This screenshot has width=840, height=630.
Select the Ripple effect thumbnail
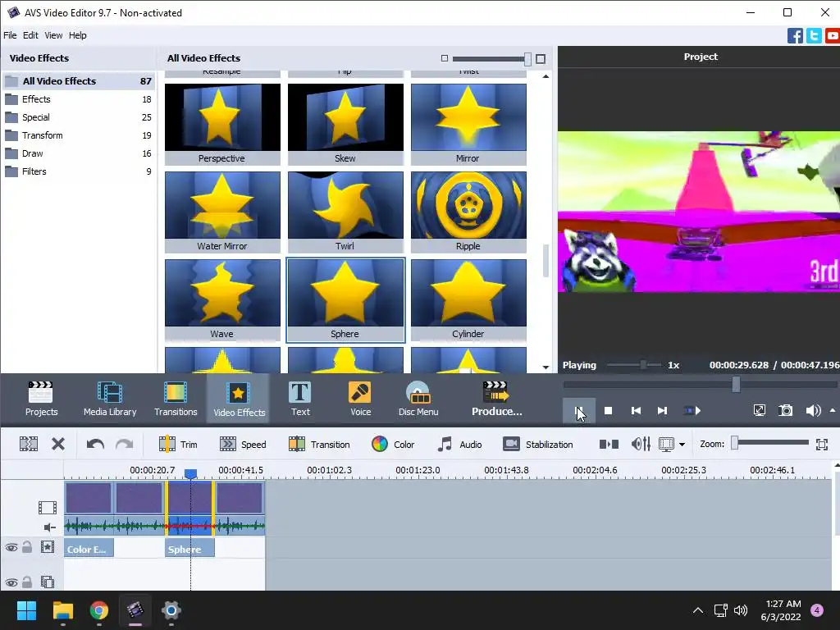(468, 212)
